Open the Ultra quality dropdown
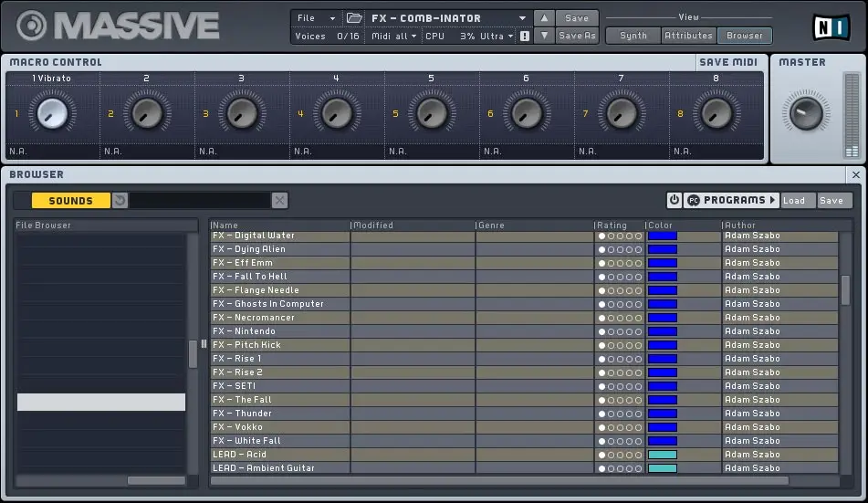 [x=497, y=36]
